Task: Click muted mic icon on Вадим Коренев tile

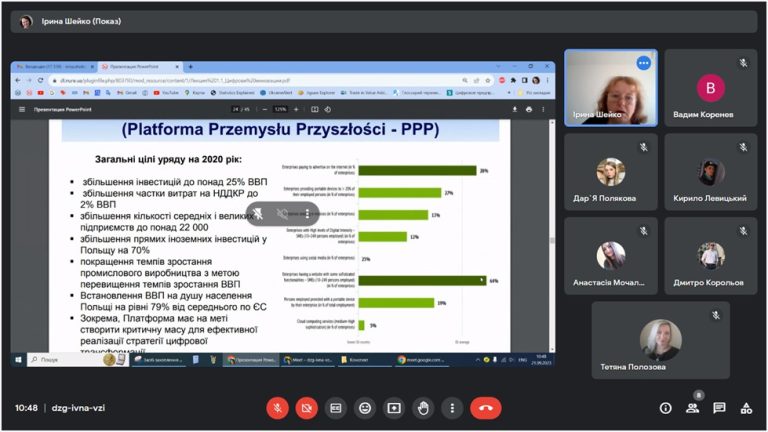Action: (x=744, y=63)
